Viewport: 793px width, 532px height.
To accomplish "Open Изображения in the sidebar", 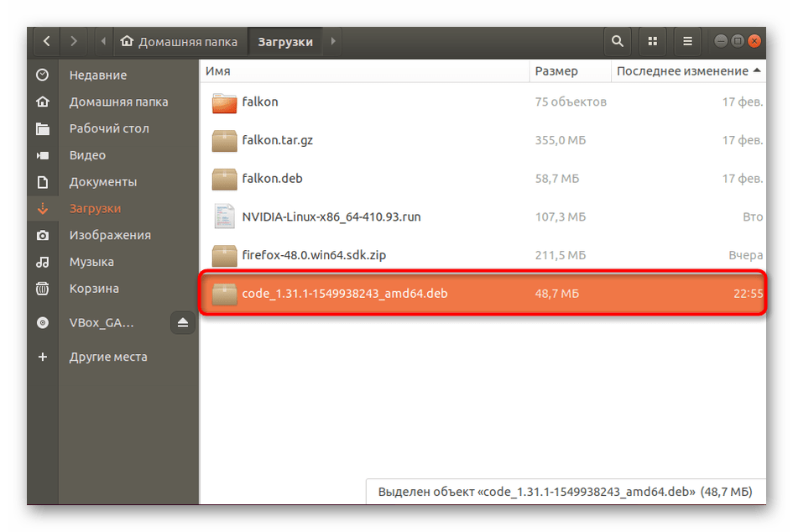I will tap(113, 235).
